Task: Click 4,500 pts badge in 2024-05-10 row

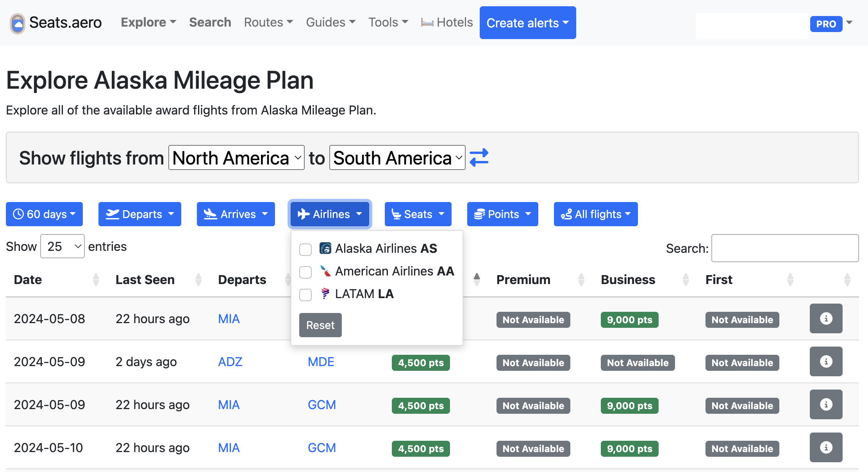Action: (421, 449)
